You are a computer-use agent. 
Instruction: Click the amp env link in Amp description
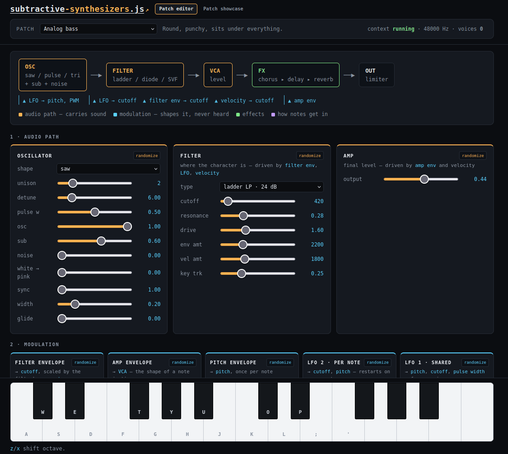[425, 165]
